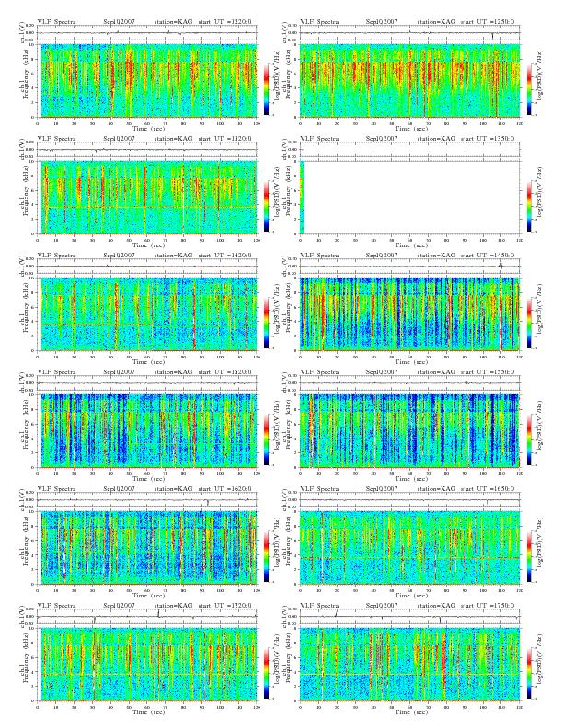Select the ch.1 waveform trace above the 1450 spectrogram
This screenshot has height=728, width=563.
pos(409,267)
